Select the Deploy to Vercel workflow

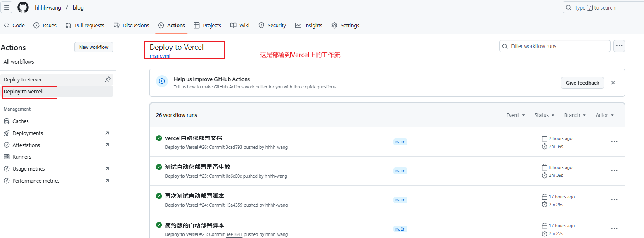pos(57,91)
